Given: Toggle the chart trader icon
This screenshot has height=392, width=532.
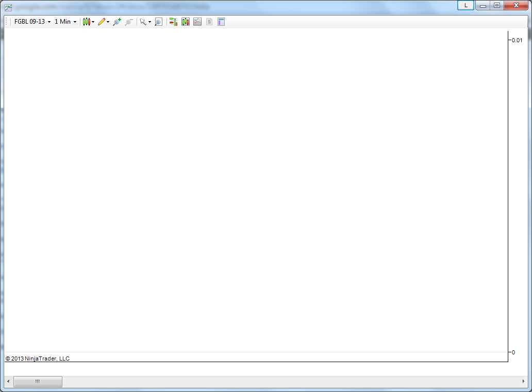Looking at the screenshot, I should click(173, 22).
